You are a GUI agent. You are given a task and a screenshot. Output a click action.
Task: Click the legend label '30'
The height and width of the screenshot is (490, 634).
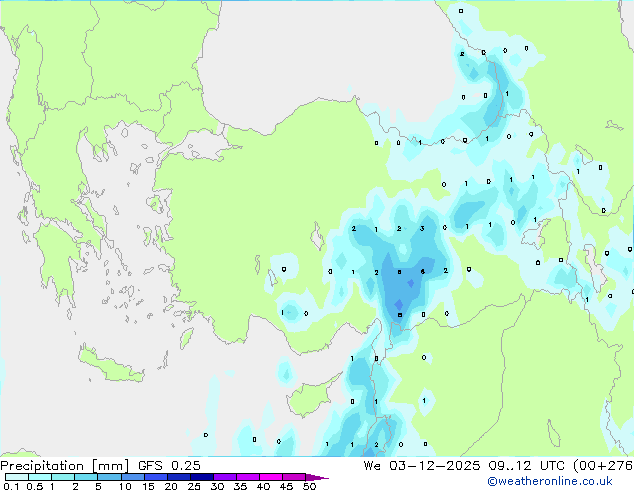coord(217,486)
